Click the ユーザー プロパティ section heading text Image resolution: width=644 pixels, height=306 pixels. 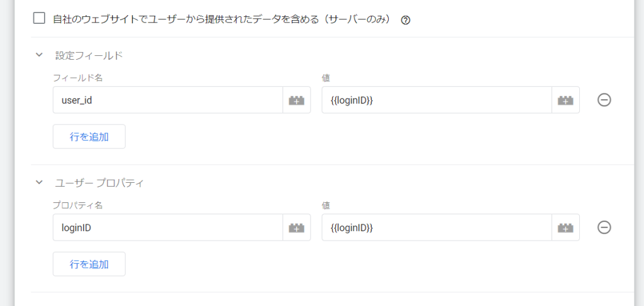99,183
